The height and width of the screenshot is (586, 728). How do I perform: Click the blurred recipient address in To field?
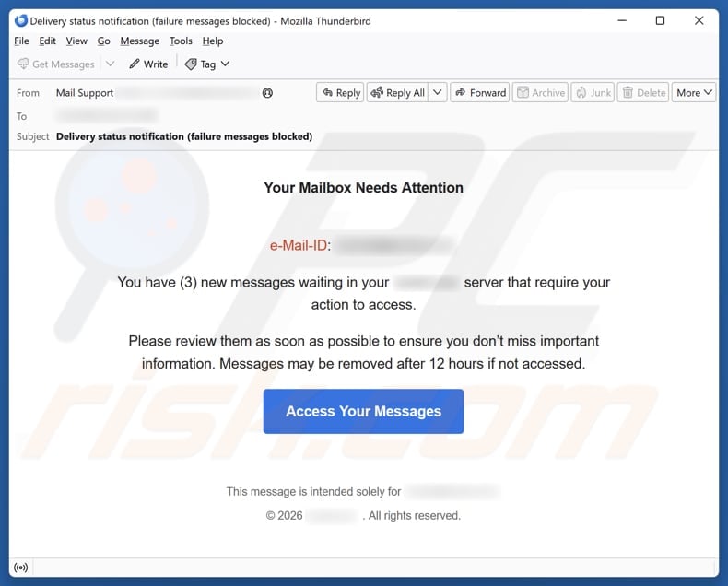(x=106, y=114)
